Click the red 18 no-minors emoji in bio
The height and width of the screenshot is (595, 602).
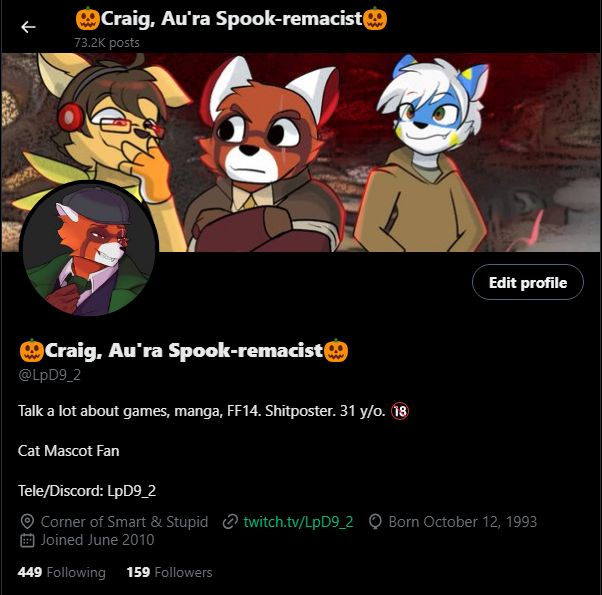coord(400,411)
